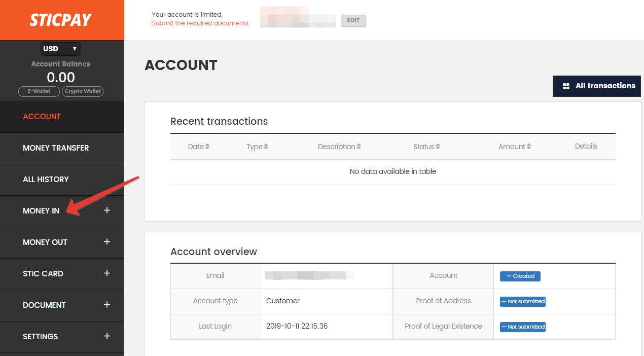Click the EDIT button in the header
This screenshot has height=356, width=644.
(x=353, y=21)
